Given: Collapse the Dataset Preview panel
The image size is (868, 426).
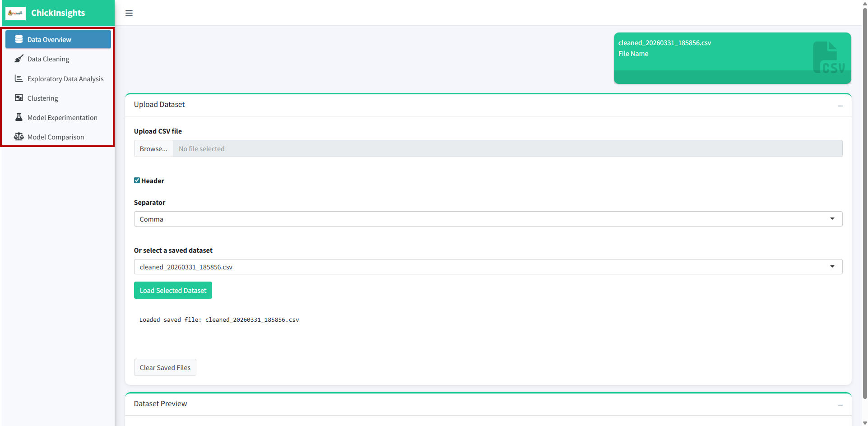Looking at the screenshot, I should point(840,405).
